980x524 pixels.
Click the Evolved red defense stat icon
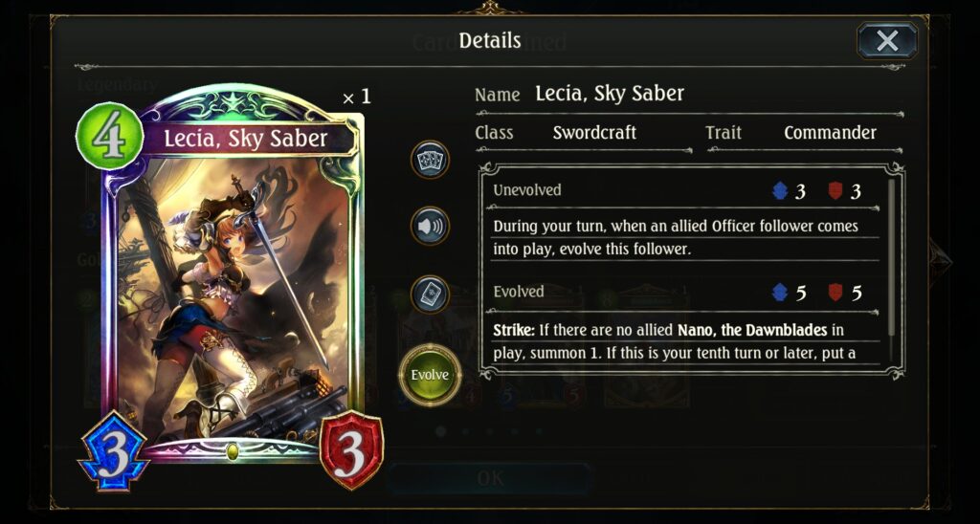pos(835,293)
